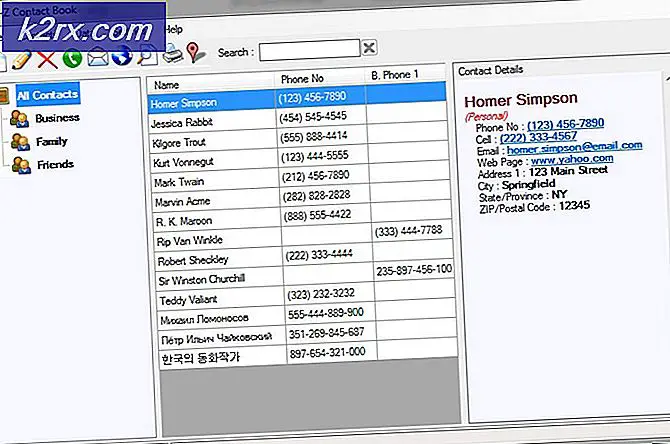Open the (123) 456-7890 phone link in details
670x444 pixels.
tap(565, 124)
